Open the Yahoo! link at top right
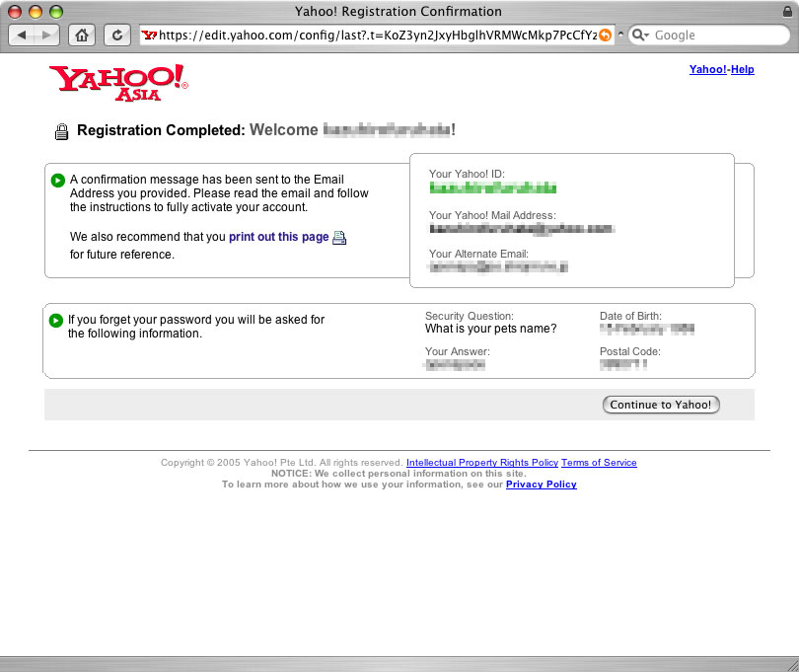This screenshot has height=672, width=799. pos(708,69)
